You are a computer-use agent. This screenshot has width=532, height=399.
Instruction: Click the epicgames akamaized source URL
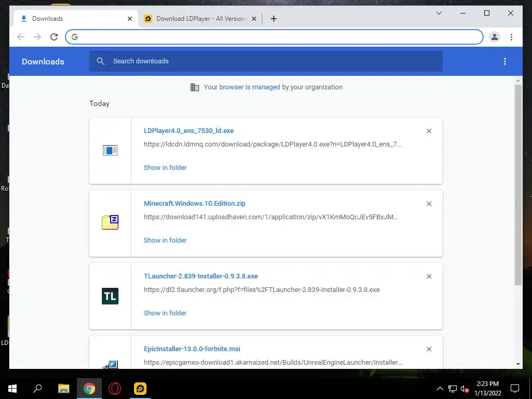(273, 362)
